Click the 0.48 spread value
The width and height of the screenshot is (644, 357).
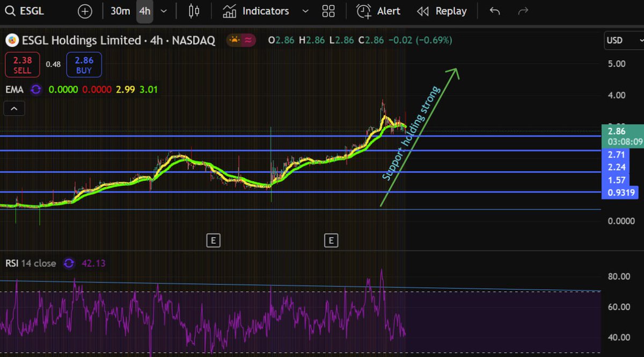53,64
